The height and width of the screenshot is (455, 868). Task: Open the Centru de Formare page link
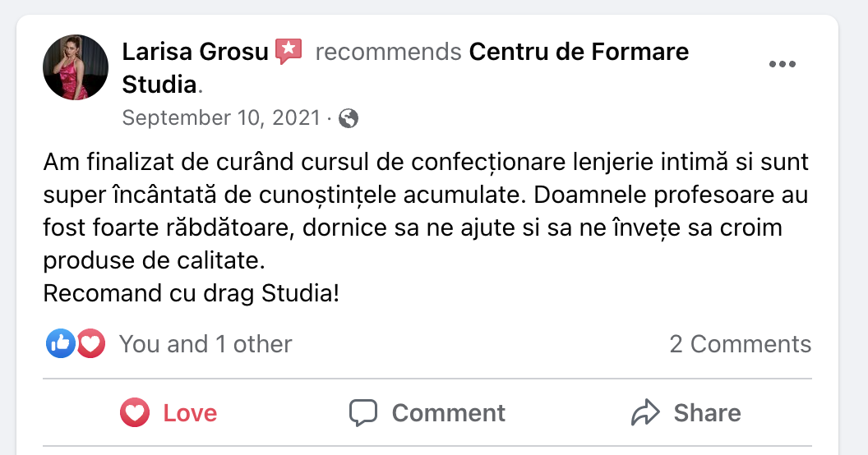pyautogui.click(x=579, y=52)
